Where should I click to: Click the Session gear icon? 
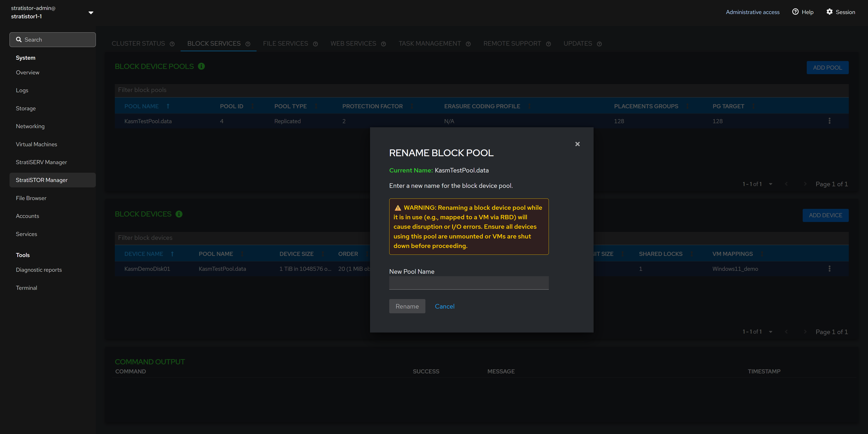click(829, 12)
